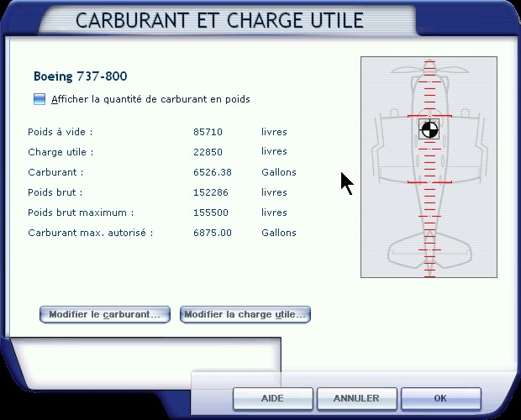
Task: Click the empty weight value 85710
Action: [208, 132]
